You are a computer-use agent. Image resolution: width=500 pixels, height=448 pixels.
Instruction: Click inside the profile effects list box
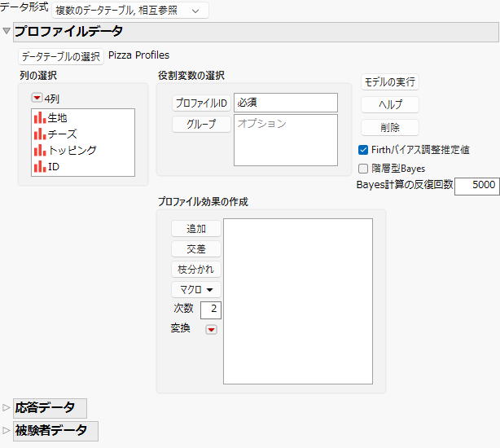pyautogui.click(x=298, y=301)
